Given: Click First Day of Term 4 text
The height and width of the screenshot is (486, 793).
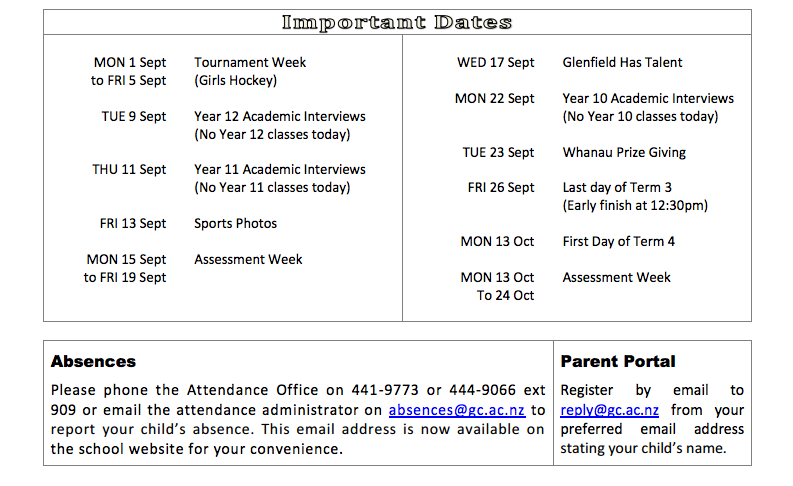Looking at the screenshot, I should tap(619, 242).
